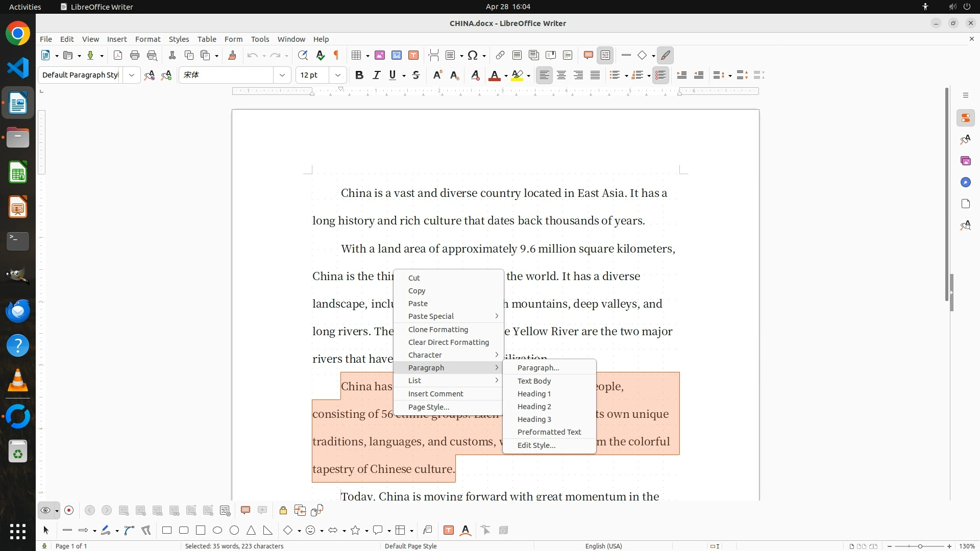Image resolution: width=980 pixels, height=551 pixels.
Task: Click Page Style... in context menu
Action: coord(428,407)
